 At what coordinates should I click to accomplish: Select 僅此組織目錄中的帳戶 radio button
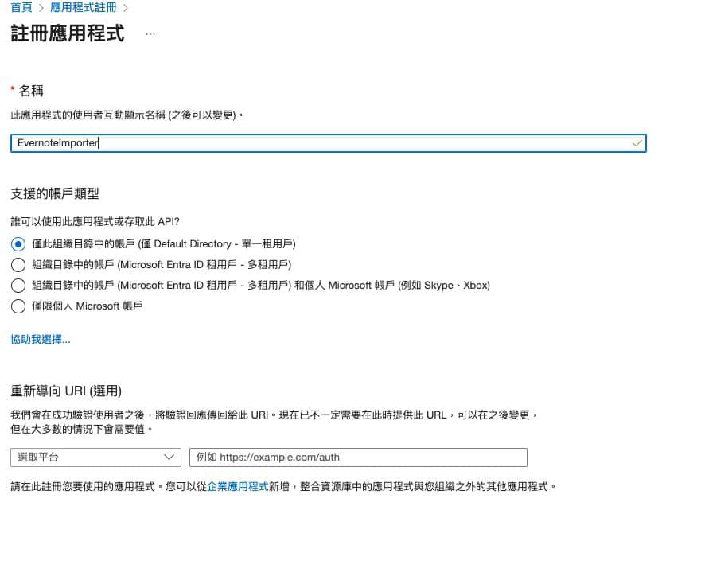(x=18, y=244)
